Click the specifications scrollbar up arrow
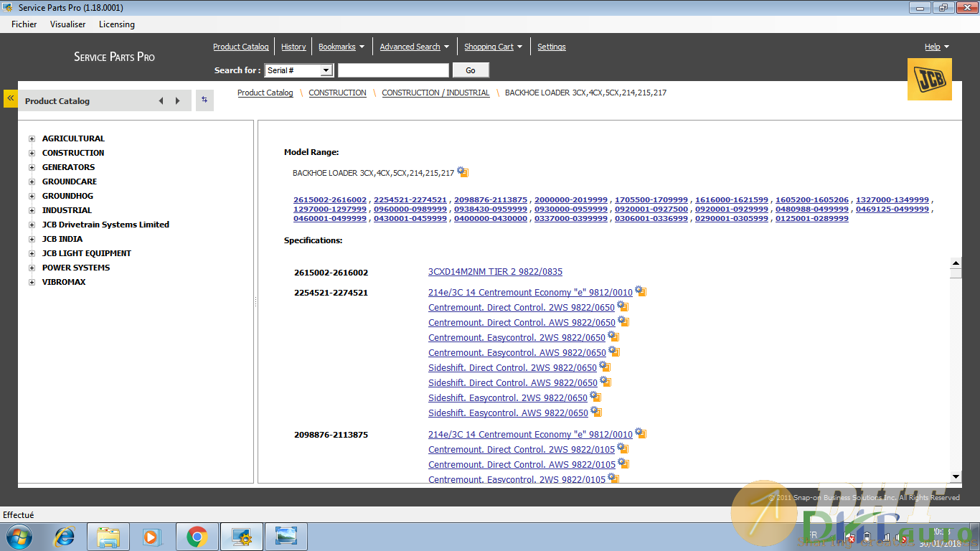 (x=956, y=263)
